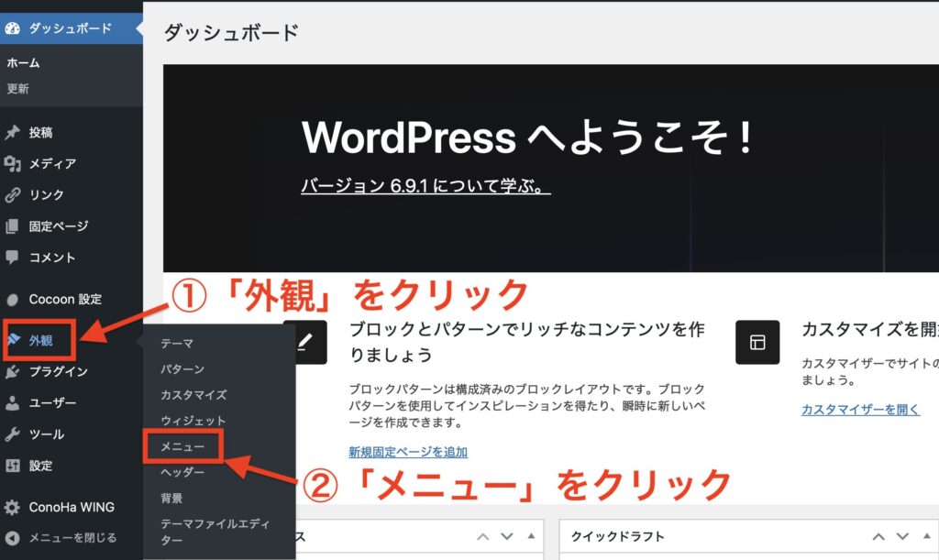
Task: Click the Comments speech bubble icon
Action: tap(12, 258)
